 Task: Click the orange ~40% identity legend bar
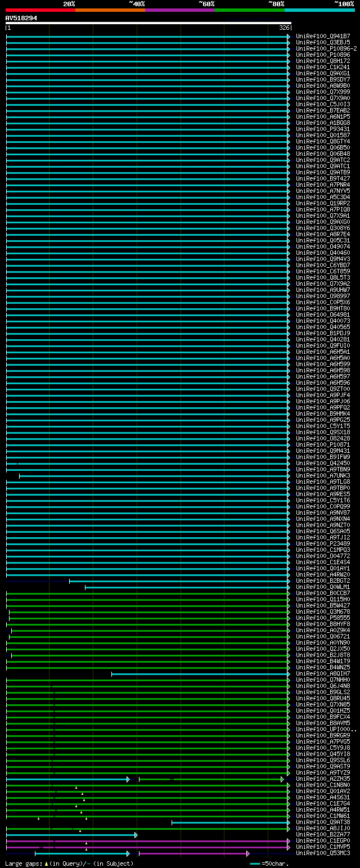[110, 10]
